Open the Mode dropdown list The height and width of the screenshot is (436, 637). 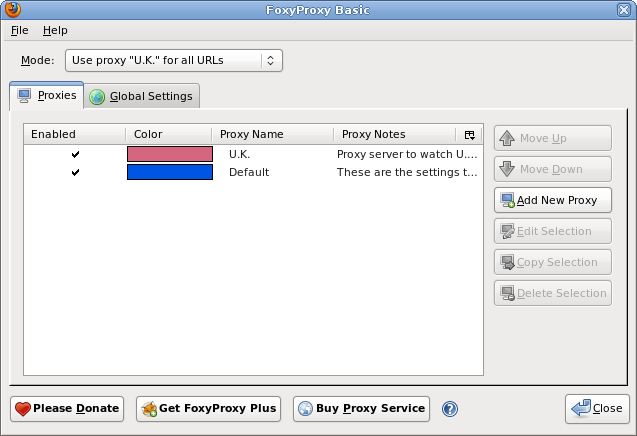[x=173, y=61]
